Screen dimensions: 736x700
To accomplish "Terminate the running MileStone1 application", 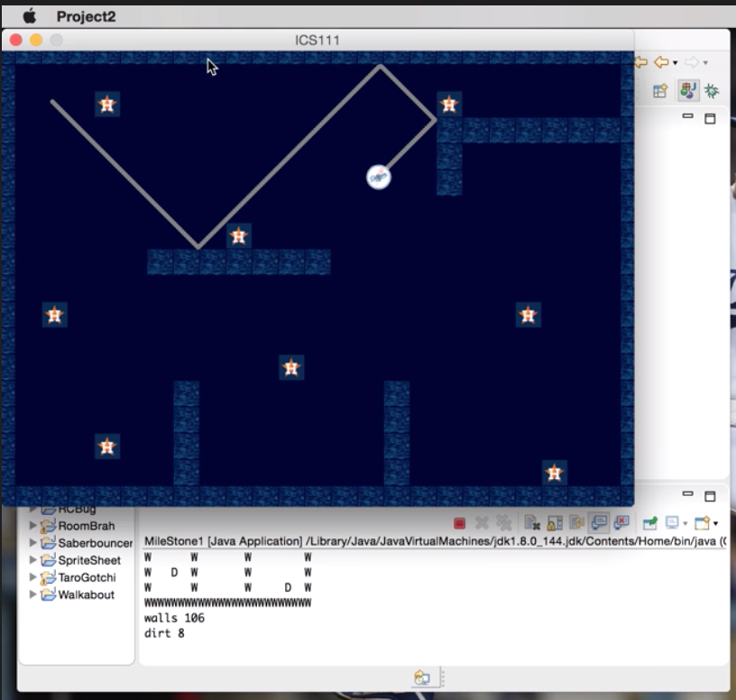I will (x=459, y=522).
